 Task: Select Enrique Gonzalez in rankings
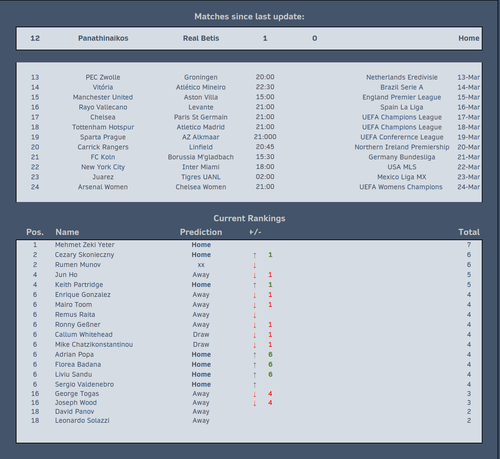pos(83,295)
